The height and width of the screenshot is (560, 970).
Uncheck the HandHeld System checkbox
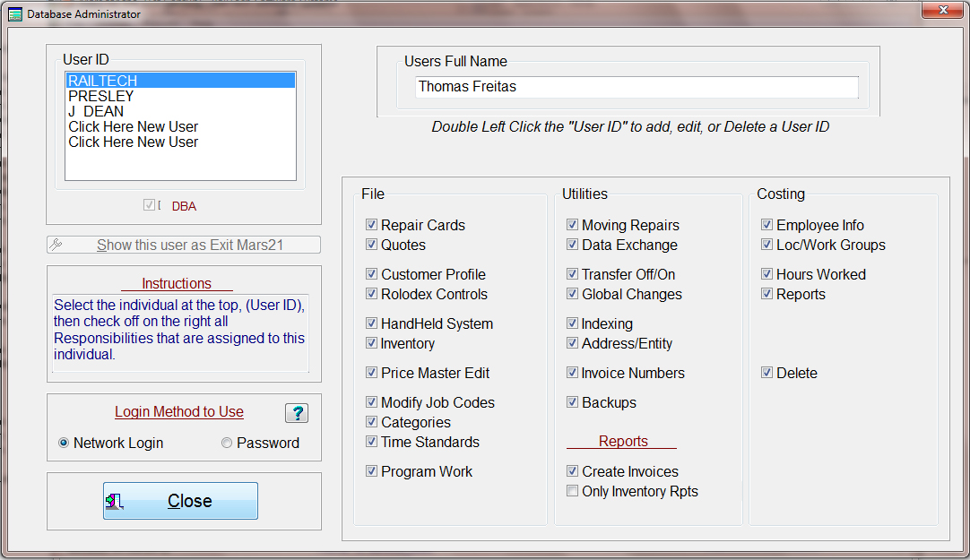pos(371,323)
